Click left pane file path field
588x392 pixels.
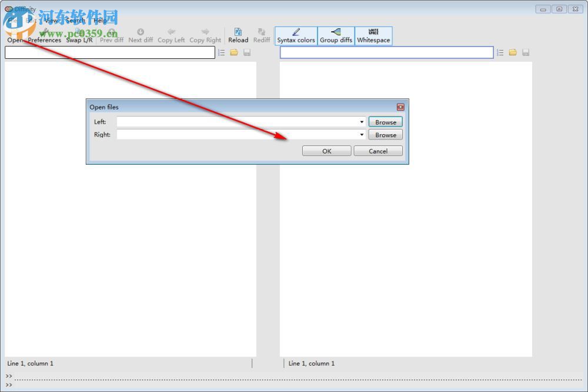coord(110,52)
